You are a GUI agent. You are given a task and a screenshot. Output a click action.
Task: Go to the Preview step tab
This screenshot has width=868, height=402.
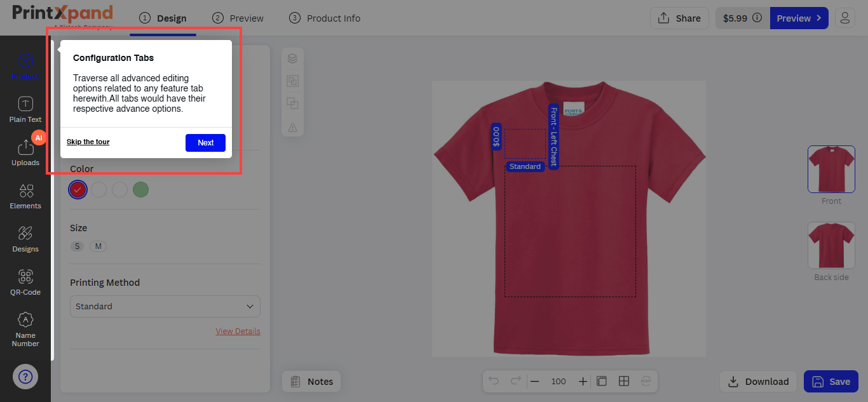coord(238,18)
